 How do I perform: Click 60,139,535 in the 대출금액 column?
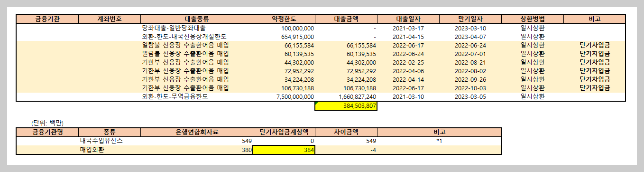click(346, 54)
